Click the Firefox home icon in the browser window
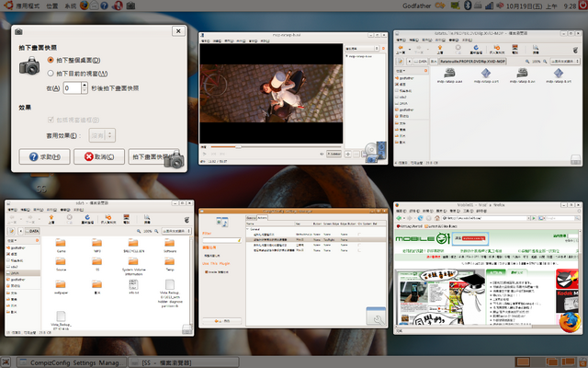Viewport: 588px width, 368px height. pos(437,218)
